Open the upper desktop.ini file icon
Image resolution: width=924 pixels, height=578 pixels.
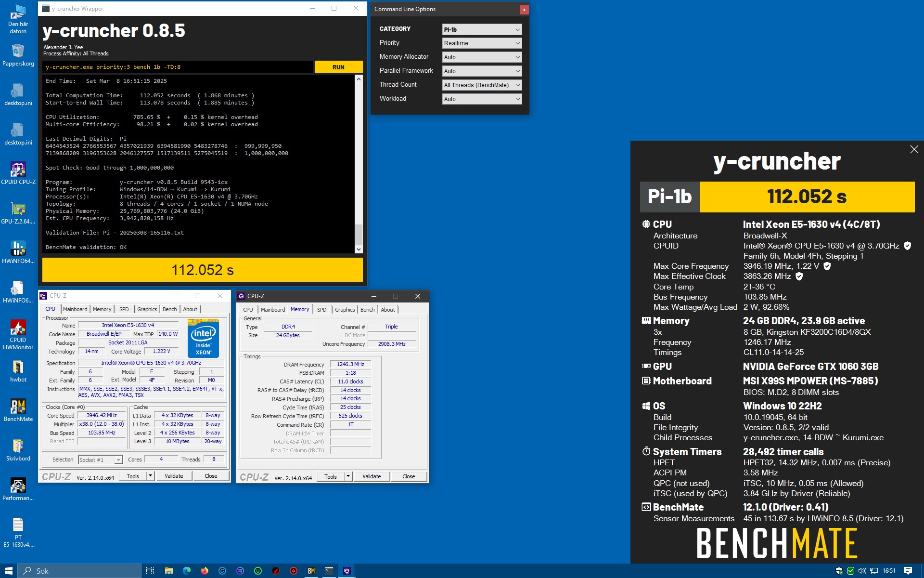click(x=18, y=94)
